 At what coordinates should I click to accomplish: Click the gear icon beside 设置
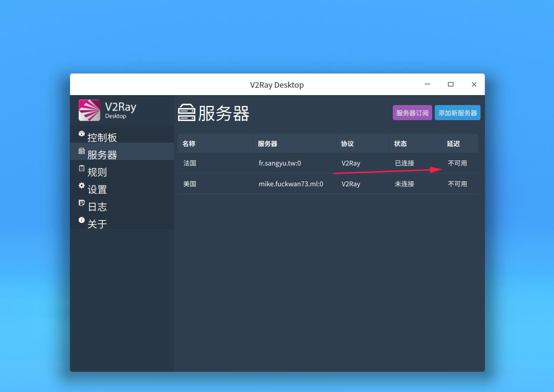click(82, 185)
